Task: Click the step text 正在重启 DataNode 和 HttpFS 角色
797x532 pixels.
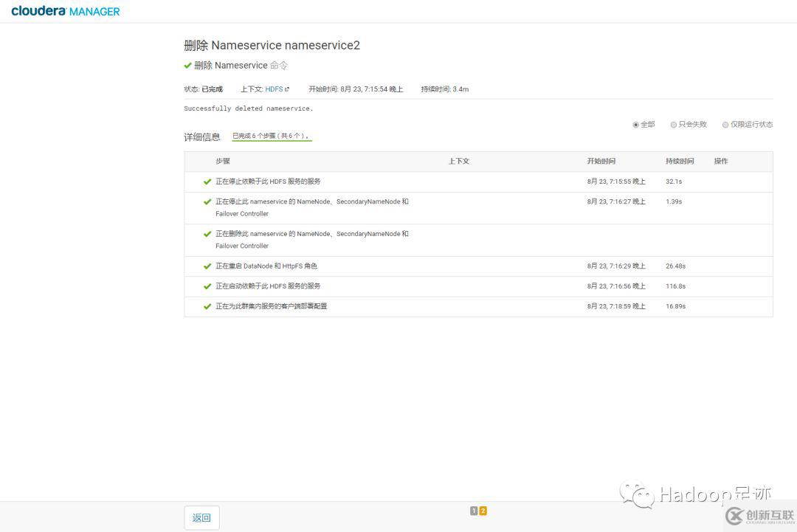Action: [266, 266]
